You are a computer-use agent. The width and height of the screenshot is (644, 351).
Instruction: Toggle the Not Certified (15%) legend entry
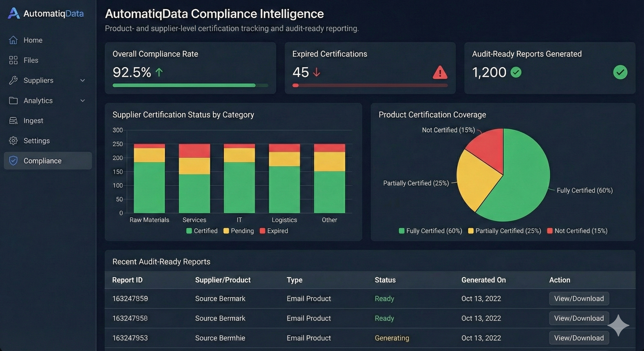pyautogui.click(x=577, y=231)
